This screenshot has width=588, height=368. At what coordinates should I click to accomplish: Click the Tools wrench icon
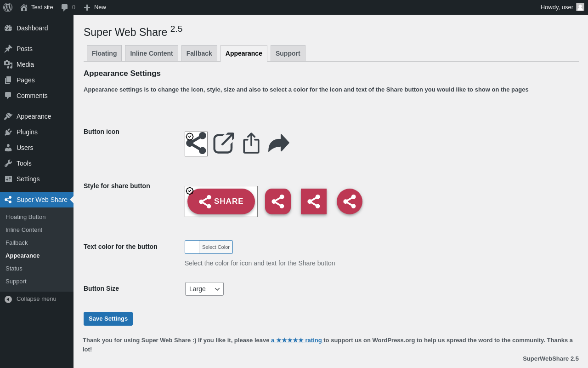click(x=8, y=163)
